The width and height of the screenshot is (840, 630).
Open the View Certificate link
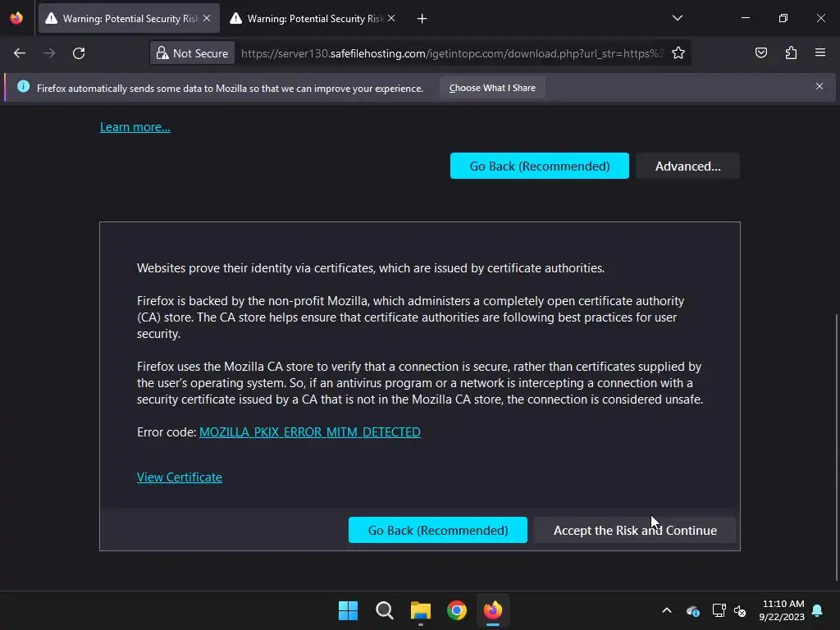pos(180,477)
